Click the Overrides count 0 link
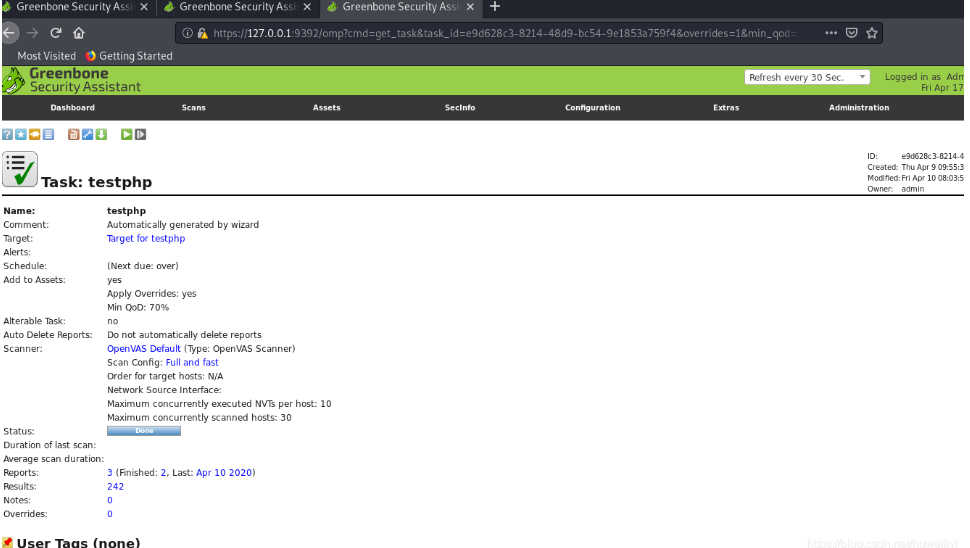Image resolution: width=970 pixels, height=548 pixels. tap(110, 514)
